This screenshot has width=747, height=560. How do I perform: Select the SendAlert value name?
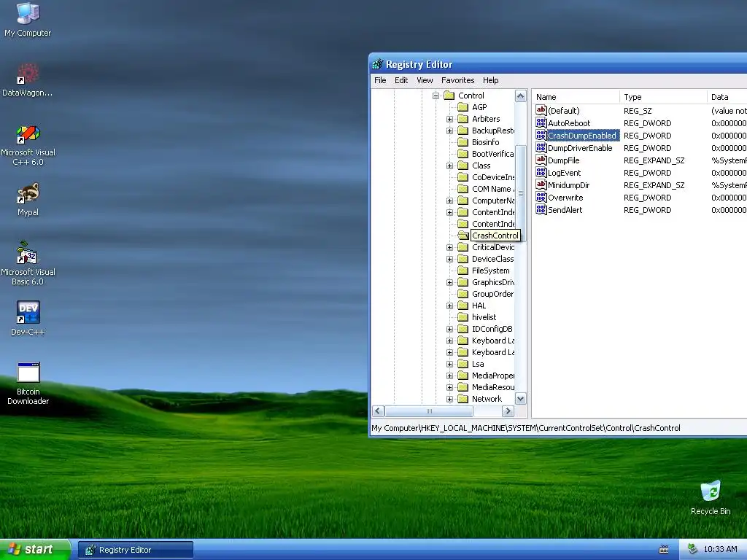coord(565,210)
